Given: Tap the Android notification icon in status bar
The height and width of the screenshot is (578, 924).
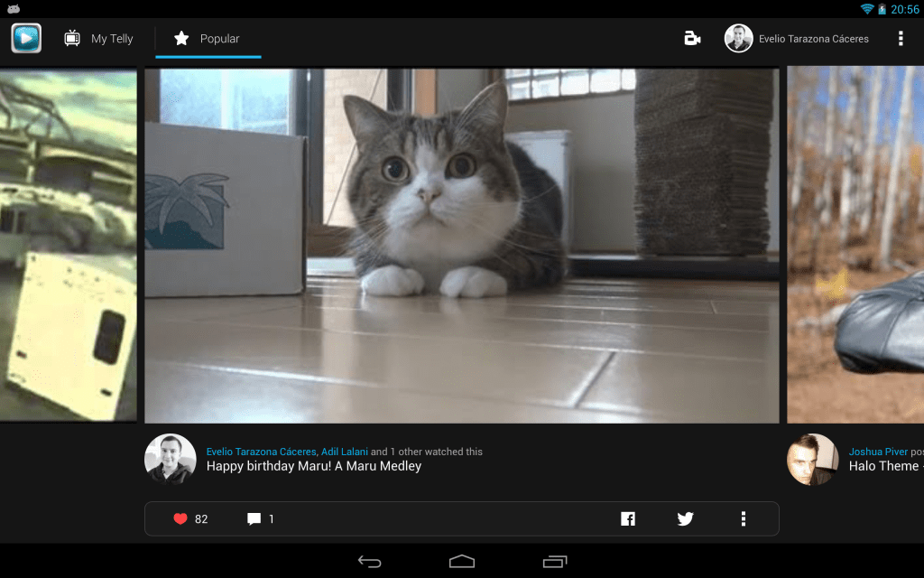Looking at the screenshot, I should [x=14, y=9].
